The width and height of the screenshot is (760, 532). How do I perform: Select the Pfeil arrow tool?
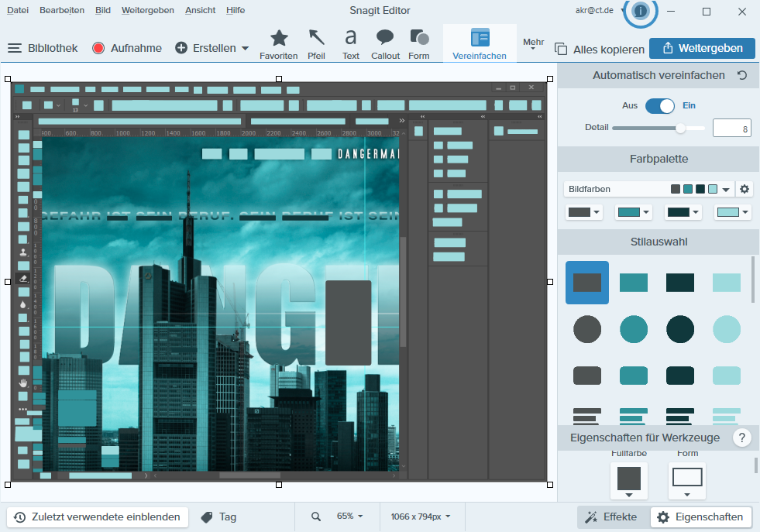pos(316,43)
